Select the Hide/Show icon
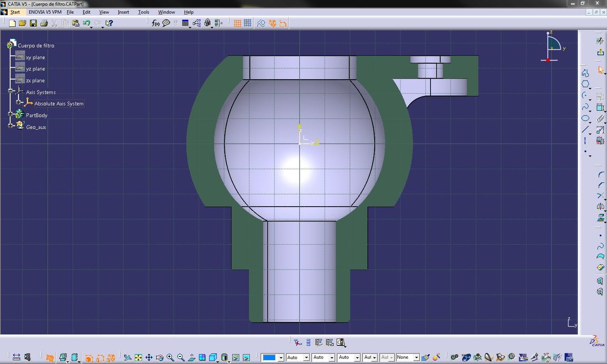This screenshot has width=607, height=364. coord(235,357)
